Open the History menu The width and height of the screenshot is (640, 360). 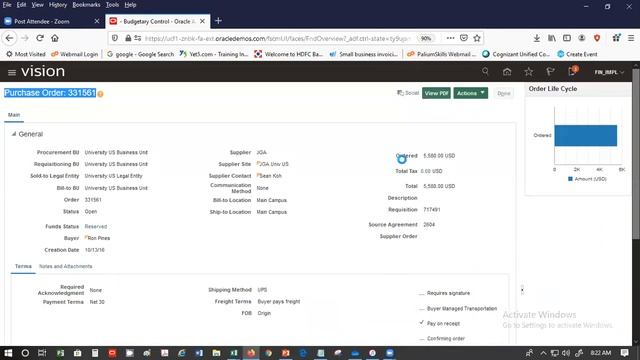coord(58,5)
